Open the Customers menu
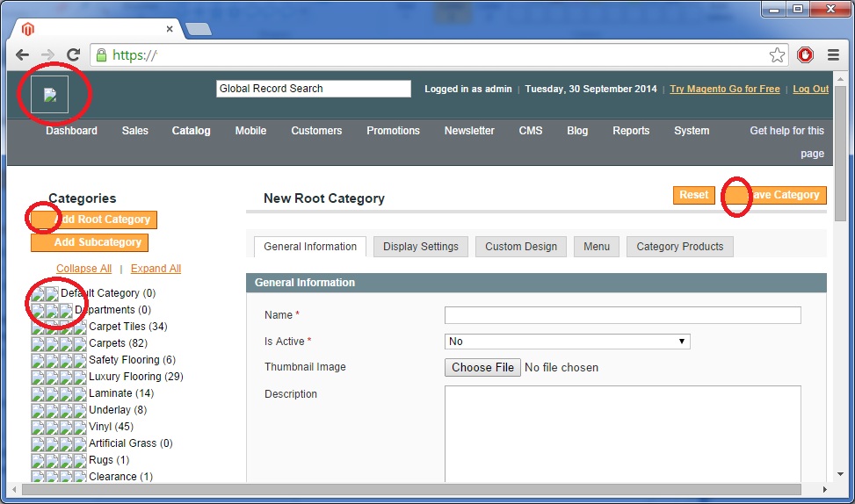The width and height of the screenshot is (855, 504). point(316,131)
